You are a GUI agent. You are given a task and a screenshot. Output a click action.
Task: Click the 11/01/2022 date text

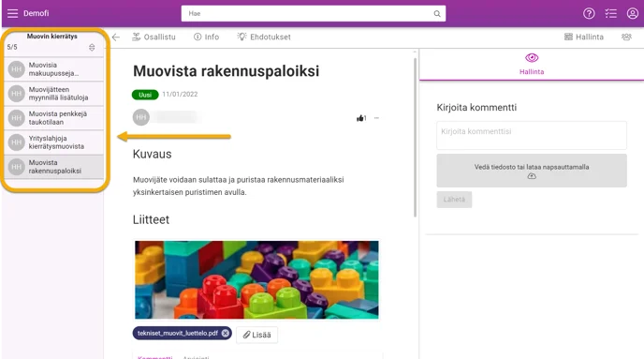point(180,94)
